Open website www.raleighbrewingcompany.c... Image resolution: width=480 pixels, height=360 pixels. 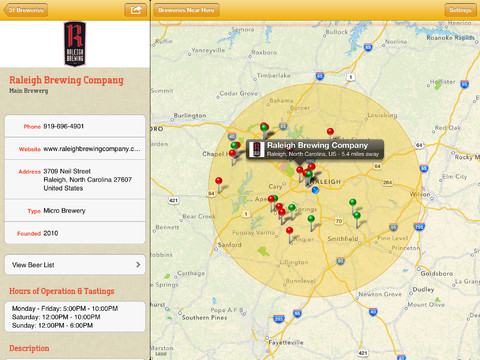(75, 149)
